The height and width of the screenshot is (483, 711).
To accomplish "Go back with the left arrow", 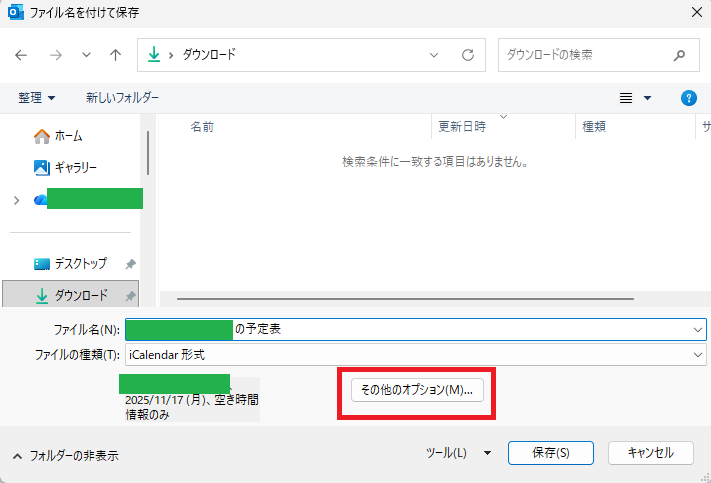I will coord(21,55).
